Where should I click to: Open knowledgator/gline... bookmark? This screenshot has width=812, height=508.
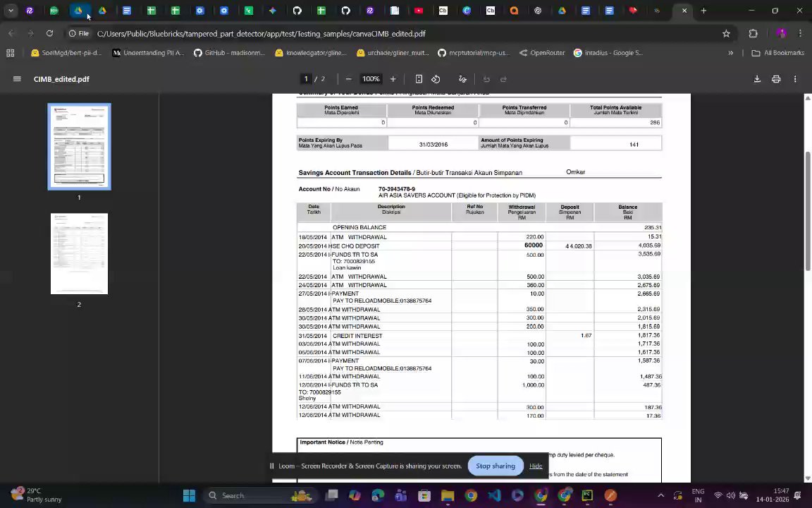pyautogui.click(x=311, y=52)
